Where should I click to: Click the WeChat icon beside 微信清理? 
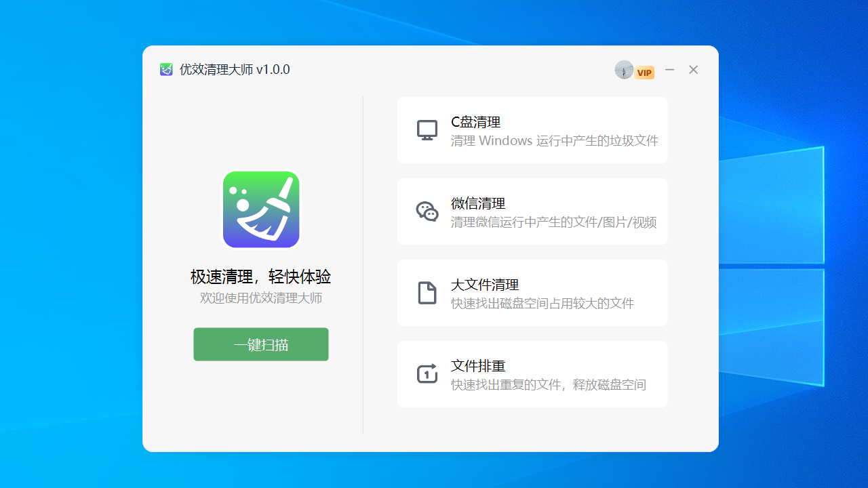point(427,211)
